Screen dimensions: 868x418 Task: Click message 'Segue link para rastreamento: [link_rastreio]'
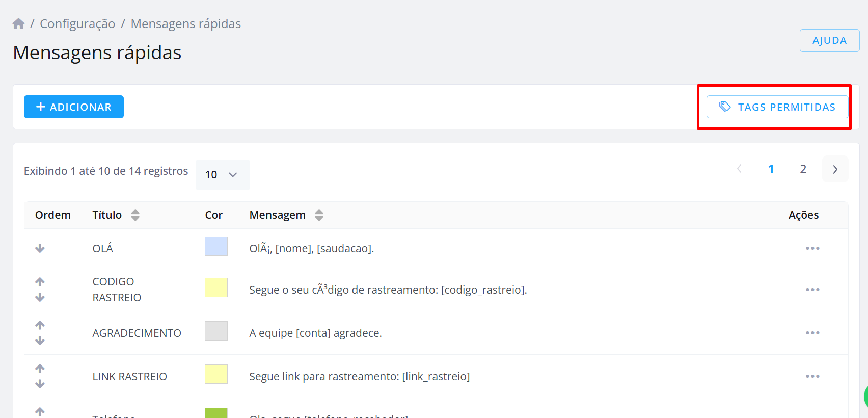pyautogui.click(x=359, y=376)
